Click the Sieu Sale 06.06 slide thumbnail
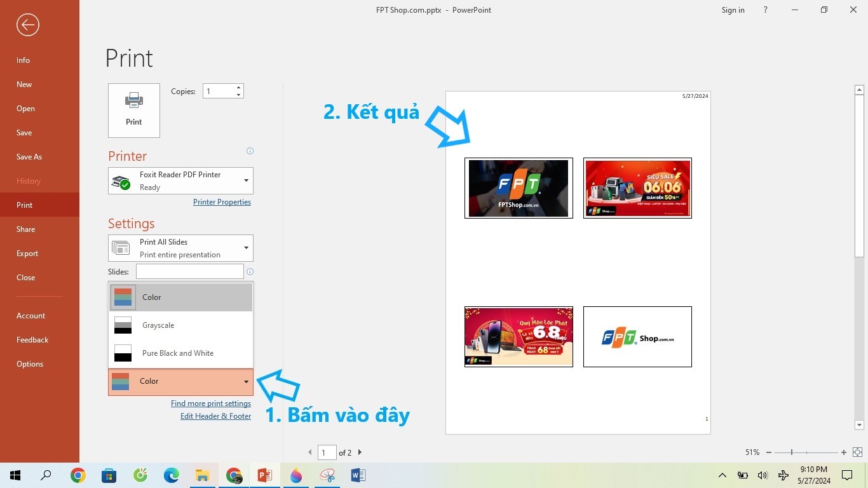 pyautogui.click(x=637, y=188)
